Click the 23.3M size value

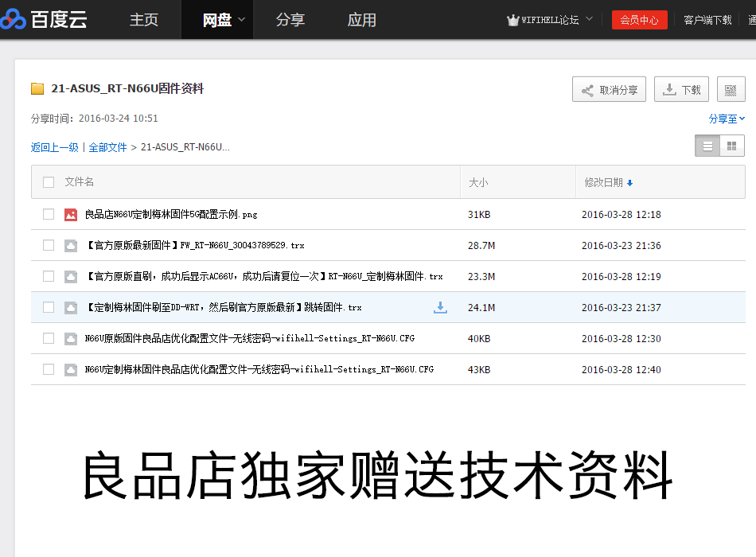481,277
